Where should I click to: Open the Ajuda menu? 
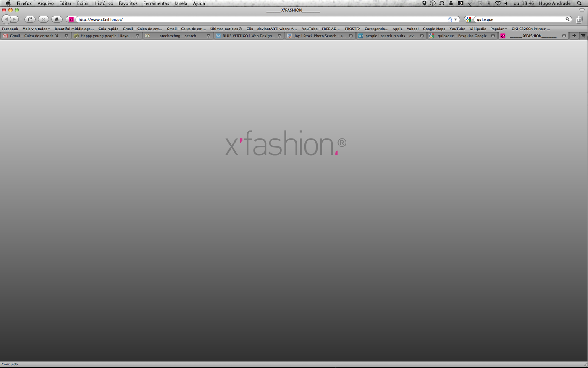point(199,3)
